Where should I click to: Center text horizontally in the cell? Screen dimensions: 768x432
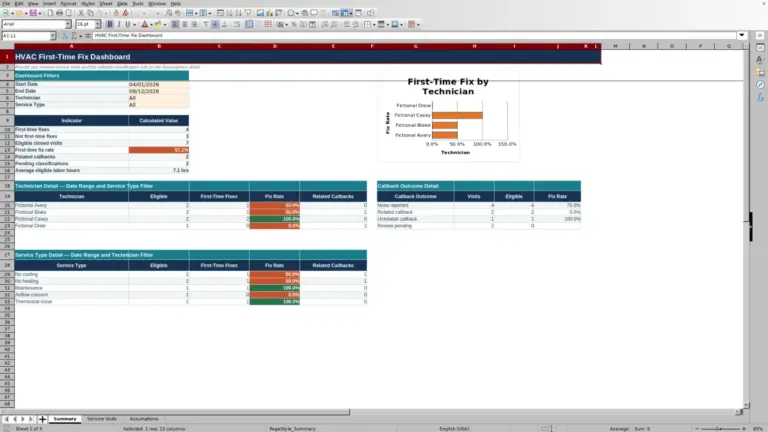185,24
